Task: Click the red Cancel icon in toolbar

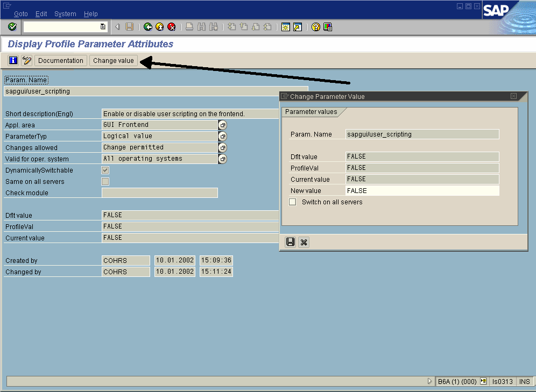Action: click(x=172, y=27)
